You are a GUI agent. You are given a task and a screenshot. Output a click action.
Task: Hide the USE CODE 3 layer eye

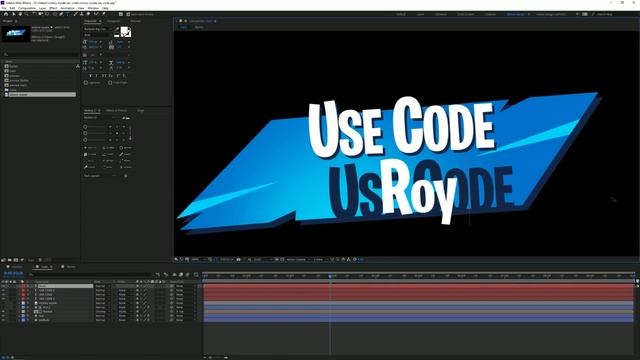(x=4, y=299)
